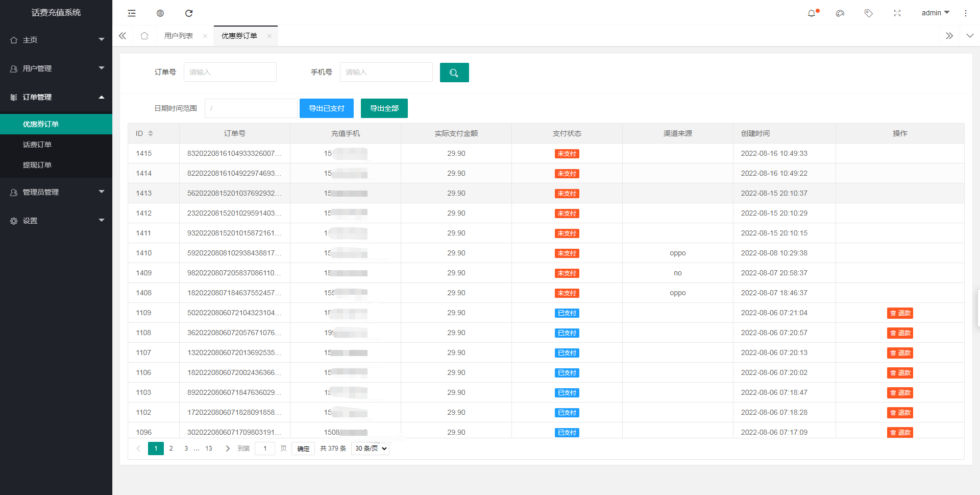Switch to the 用户列表 tab

click(179, 36)
